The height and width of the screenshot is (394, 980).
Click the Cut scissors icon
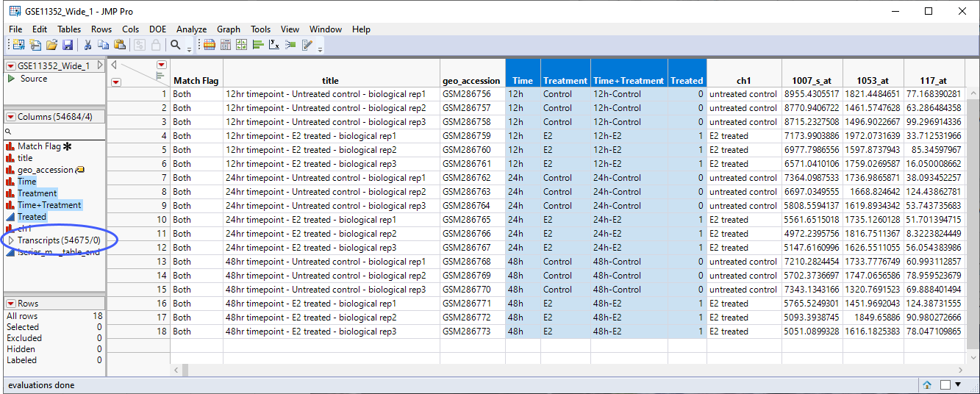[x=87, y=45]
